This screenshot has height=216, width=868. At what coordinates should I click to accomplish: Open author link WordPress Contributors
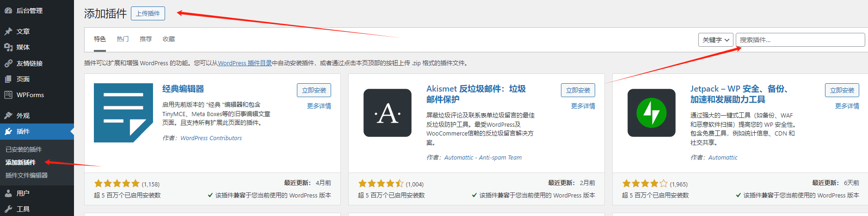pos(211,138)
